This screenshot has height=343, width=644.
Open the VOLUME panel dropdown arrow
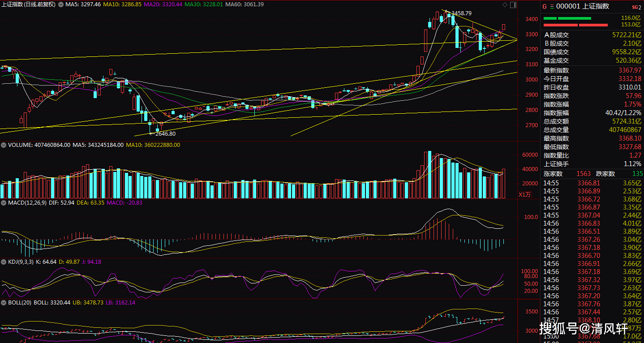(4, 145)
